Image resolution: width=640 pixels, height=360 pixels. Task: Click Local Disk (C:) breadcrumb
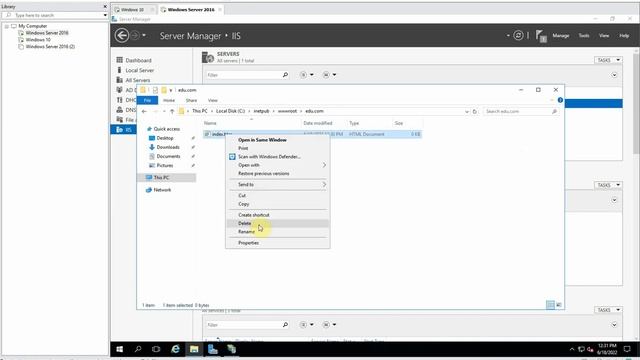coord(230,111)
